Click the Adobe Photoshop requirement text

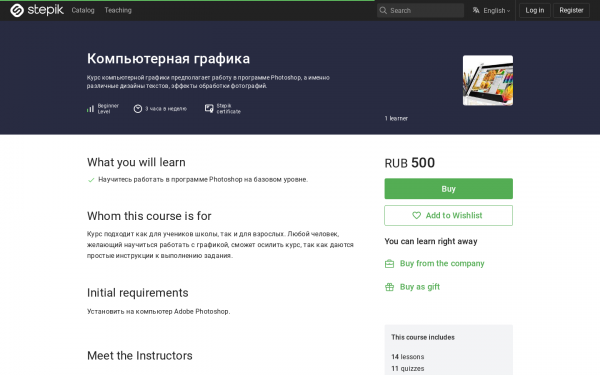(158, 311)
